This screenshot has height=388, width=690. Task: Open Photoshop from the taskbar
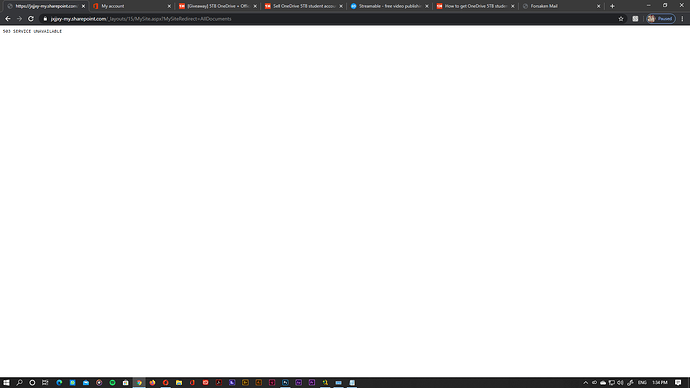tap(285, 383)
